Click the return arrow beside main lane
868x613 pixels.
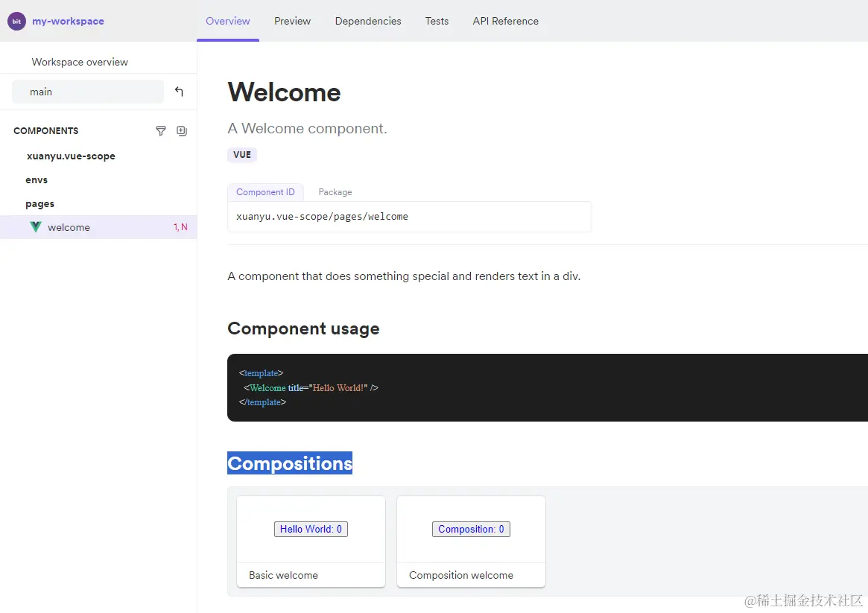click(179, 92)
